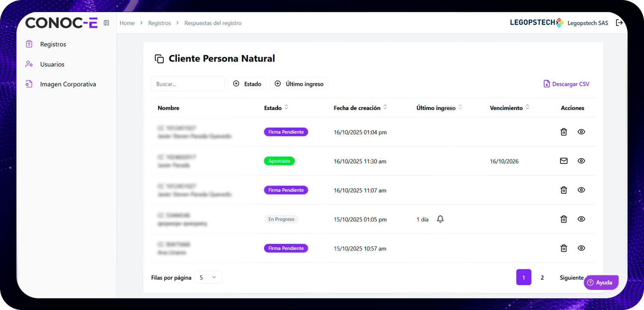View the Aprobado record with the eye icon

tap(581, 161)
